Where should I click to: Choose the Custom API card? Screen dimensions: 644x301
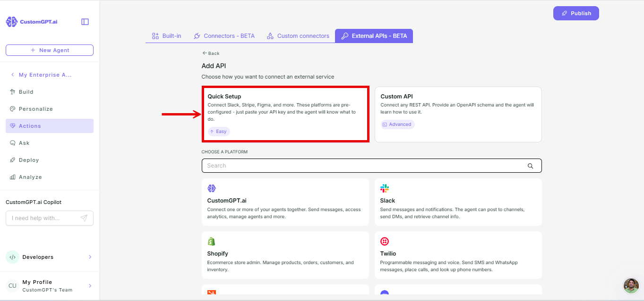coord(458,114)
